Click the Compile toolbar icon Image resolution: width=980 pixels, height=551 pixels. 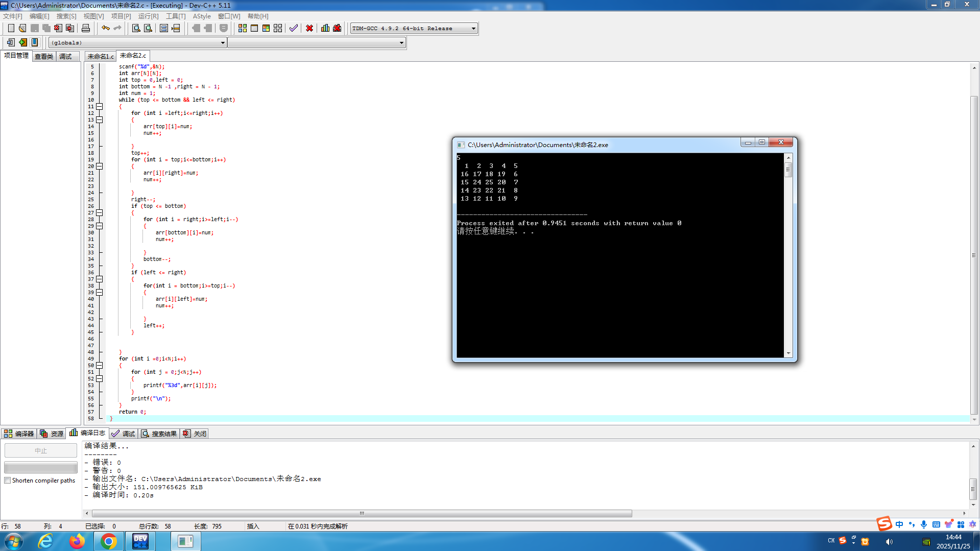(243, 28)
